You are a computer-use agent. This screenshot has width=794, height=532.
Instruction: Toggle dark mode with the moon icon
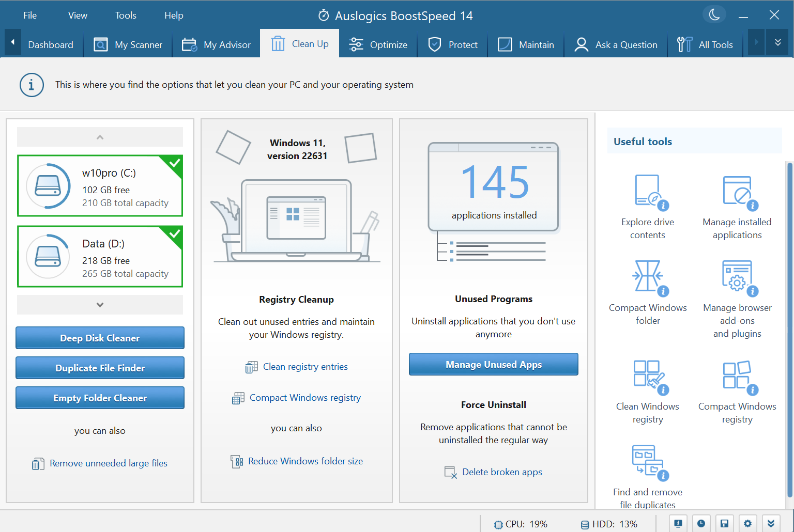click(x=714, y=14)
